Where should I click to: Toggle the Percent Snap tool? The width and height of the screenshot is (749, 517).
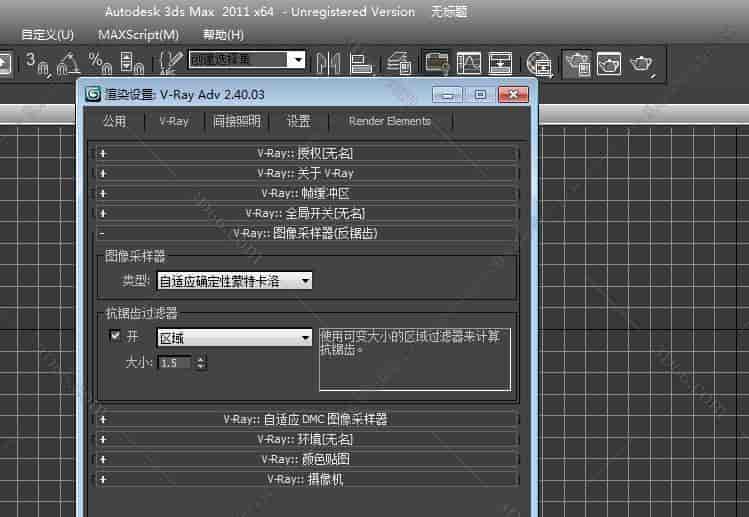point(99,62)
